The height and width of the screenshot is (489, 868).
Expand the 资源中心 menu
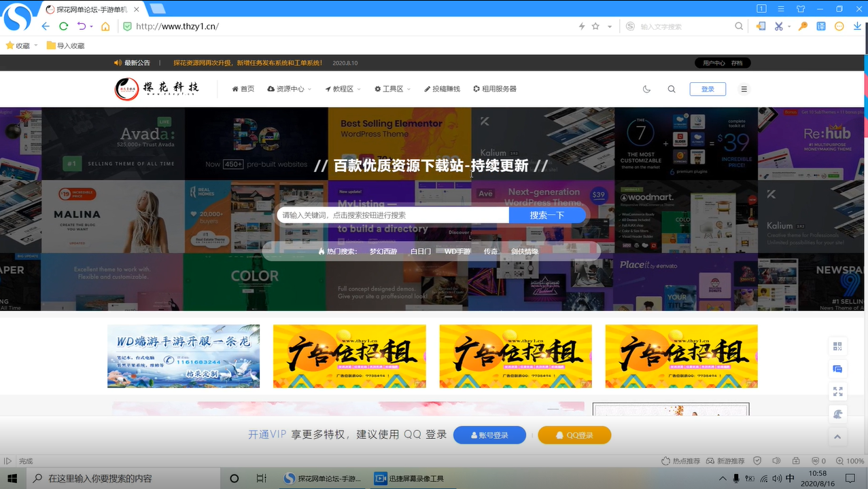(289, 89)
